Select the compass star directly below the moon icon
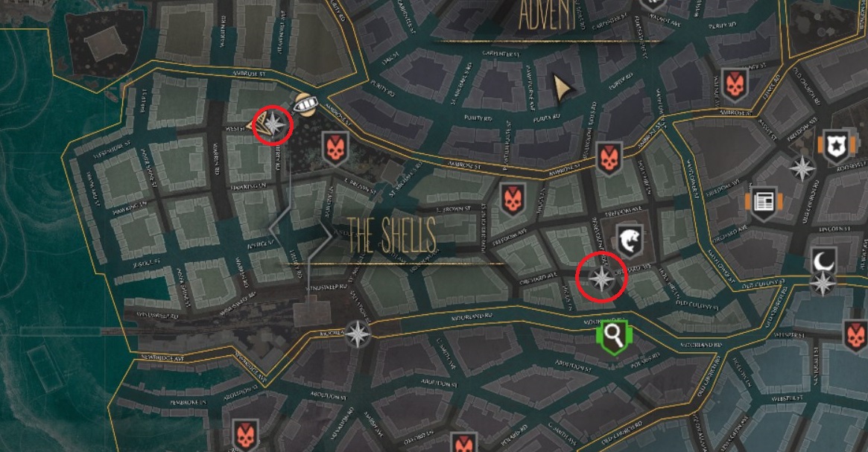The image size is (868, 452). point(823,284)
